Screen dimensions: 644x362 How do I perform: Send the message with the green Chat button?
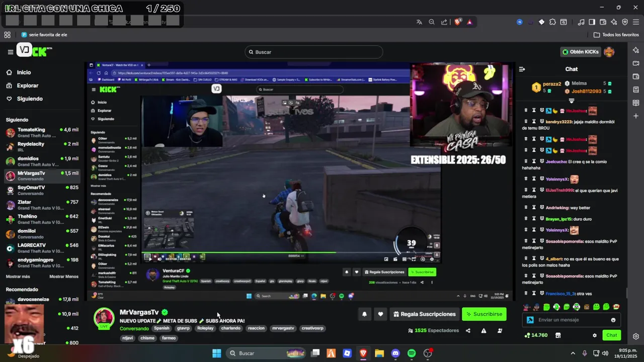pyautogui.click(x=611, y=335)
